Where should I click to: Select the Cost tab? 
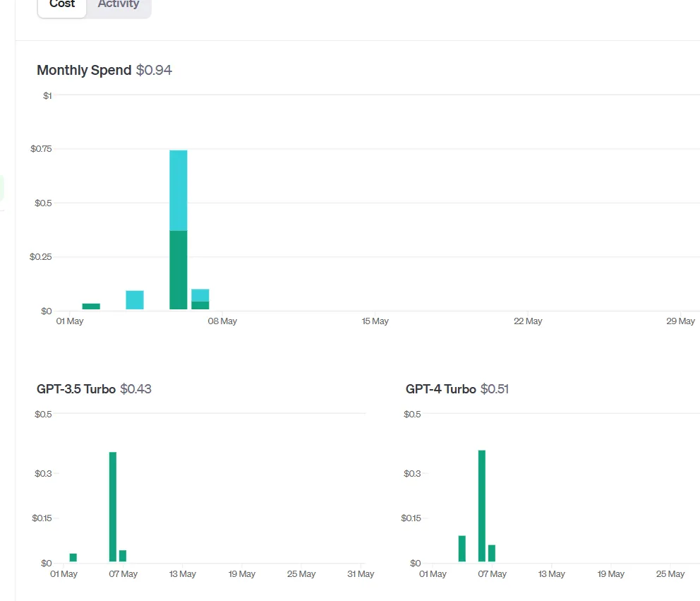(x=62, y=4)
